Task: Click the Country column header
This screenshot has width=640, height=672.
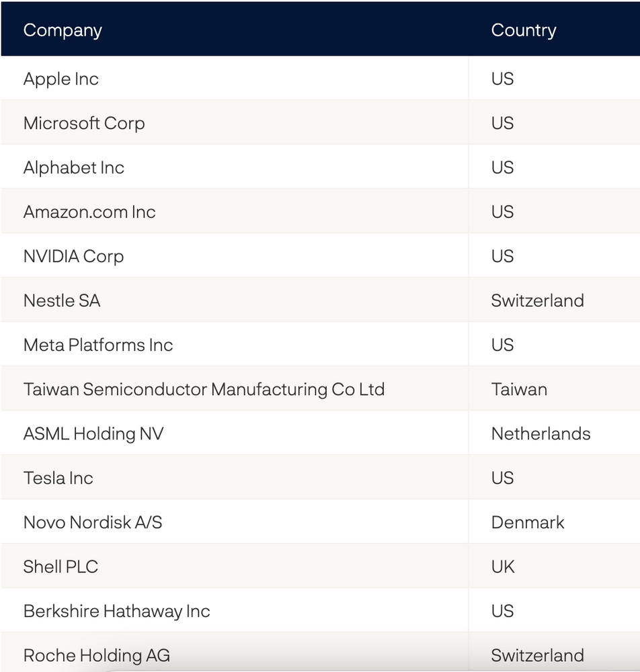Action: [x=524, y=30]
